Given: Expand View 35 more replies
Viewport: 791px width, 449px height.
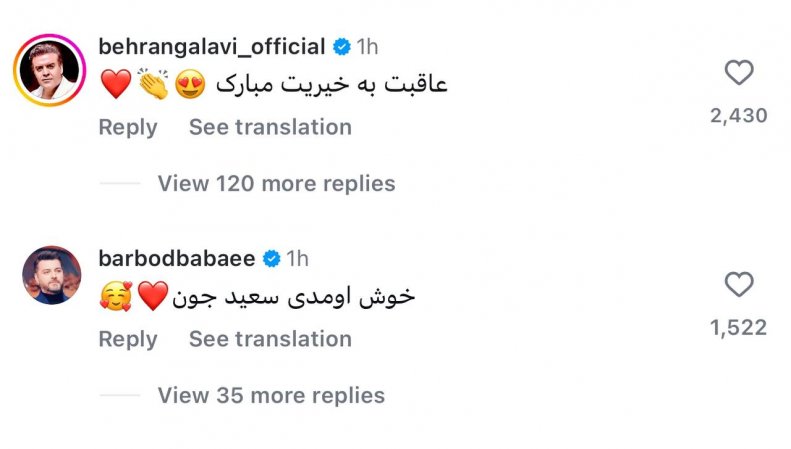Looking at the screenshot, I should [271, 395].
